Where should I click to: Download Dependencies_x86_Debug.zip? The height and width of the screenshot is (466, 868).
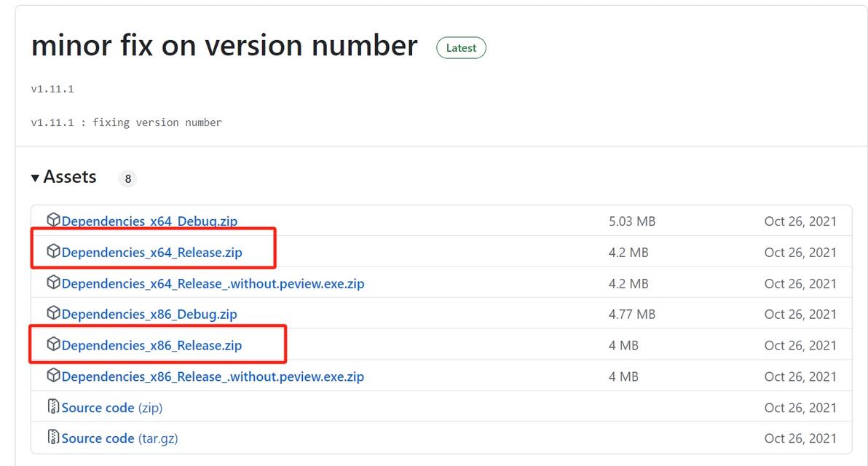149,315
